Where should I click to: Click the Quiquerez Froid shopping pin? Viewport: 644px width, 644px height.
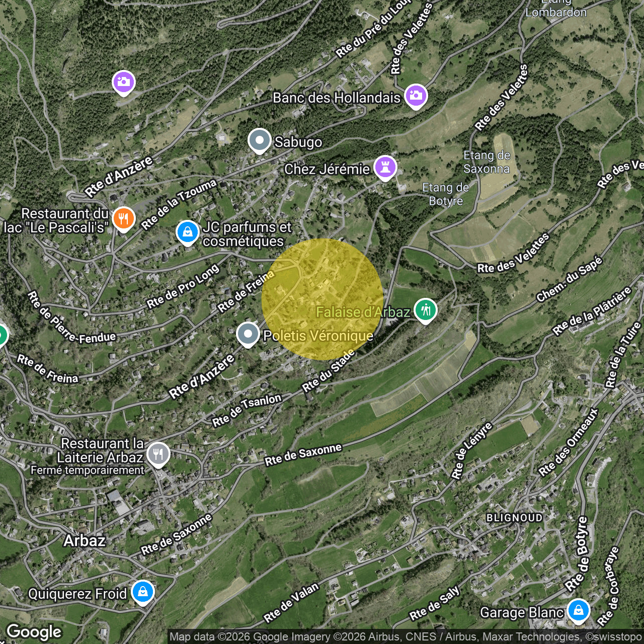pos(143,592)
